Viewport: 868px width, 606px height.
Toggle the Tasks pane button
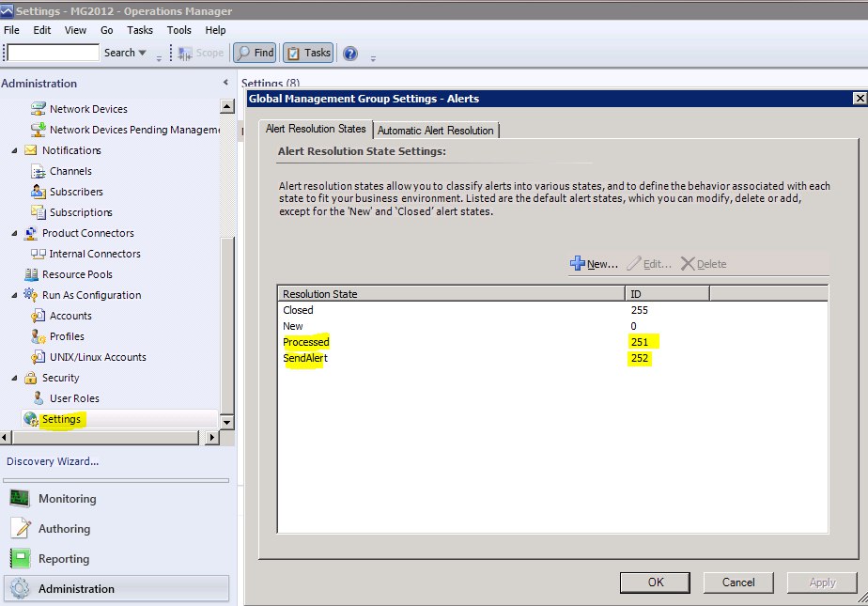click(308, 54)
